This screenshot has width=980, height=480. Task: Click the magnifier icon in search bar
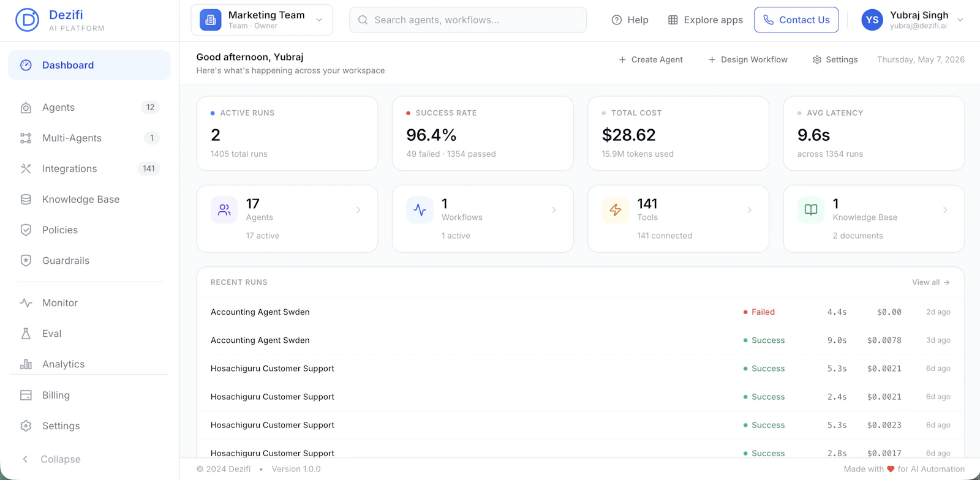pyautogui.click(x=363, y=20)
